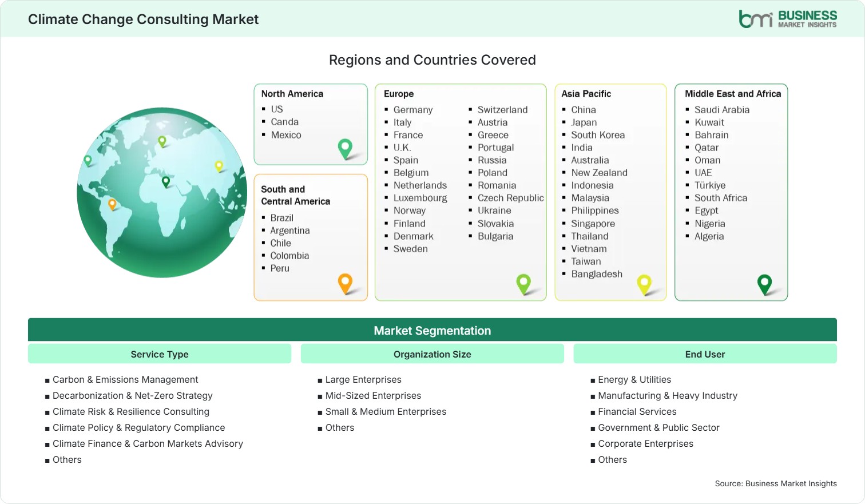
Task: Click the North America heading
Action: click(292, 94)
